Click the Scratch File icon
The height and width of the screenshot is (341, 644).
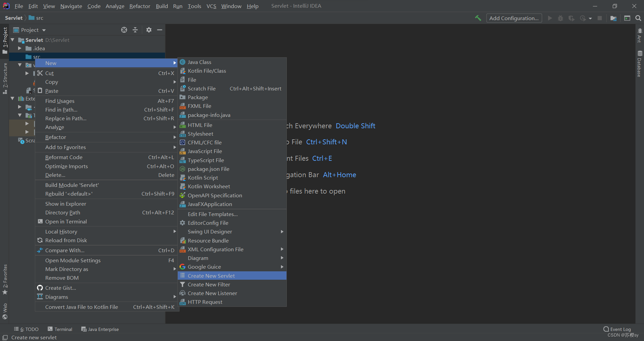pos(182,88)
